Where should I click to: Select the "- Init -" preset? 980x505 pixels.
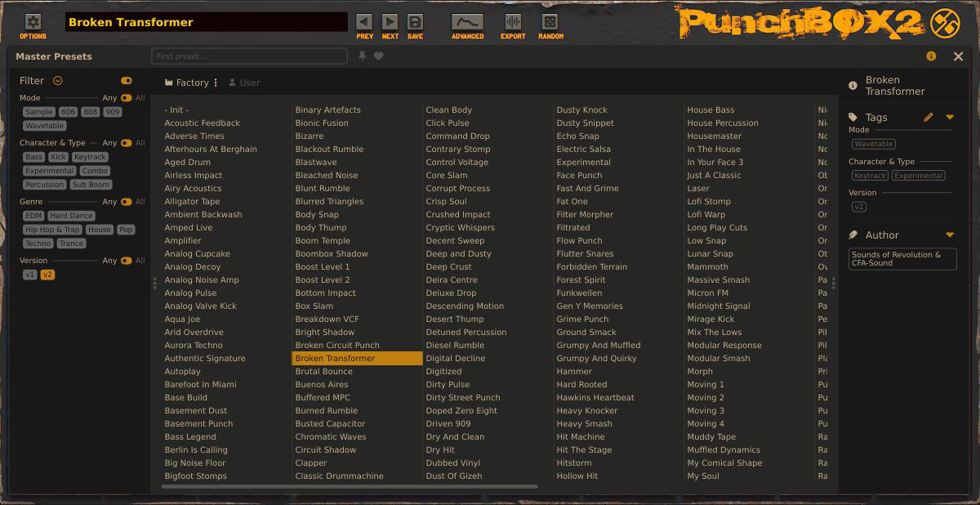(x=176, y=109)
